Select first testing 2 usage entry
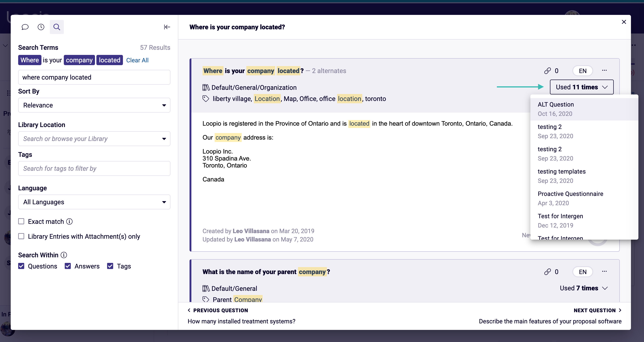The width and height of the screenshot is (644, 342). pyautogui.click(x=584, y=131)
